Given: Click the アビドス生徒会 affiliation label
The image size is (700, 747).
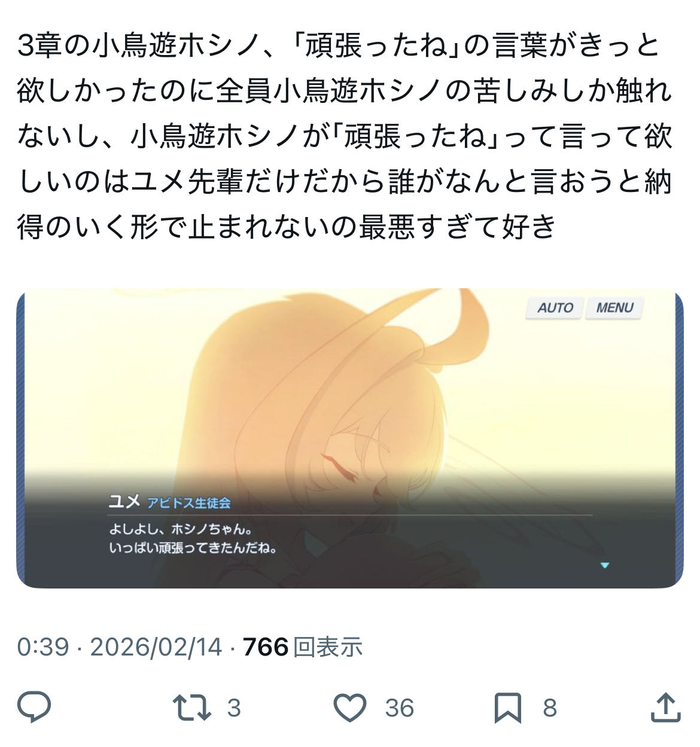Looking at the screenshot, I should pos(189,503).
